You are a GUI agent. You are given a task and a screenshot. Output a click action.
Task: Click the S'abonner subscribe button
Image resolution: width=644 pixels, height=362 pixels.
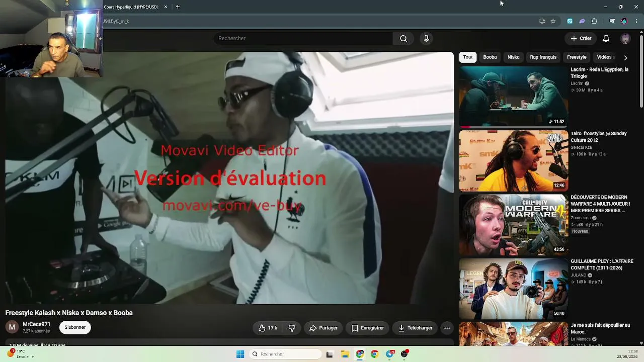(75, 327)
